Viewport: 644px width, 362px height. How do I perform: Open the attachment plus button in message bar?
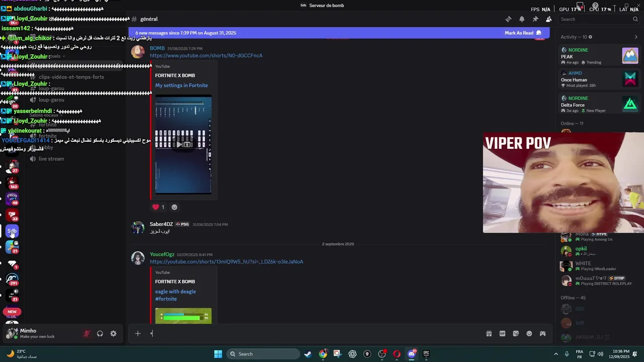(x=137, y=333)
